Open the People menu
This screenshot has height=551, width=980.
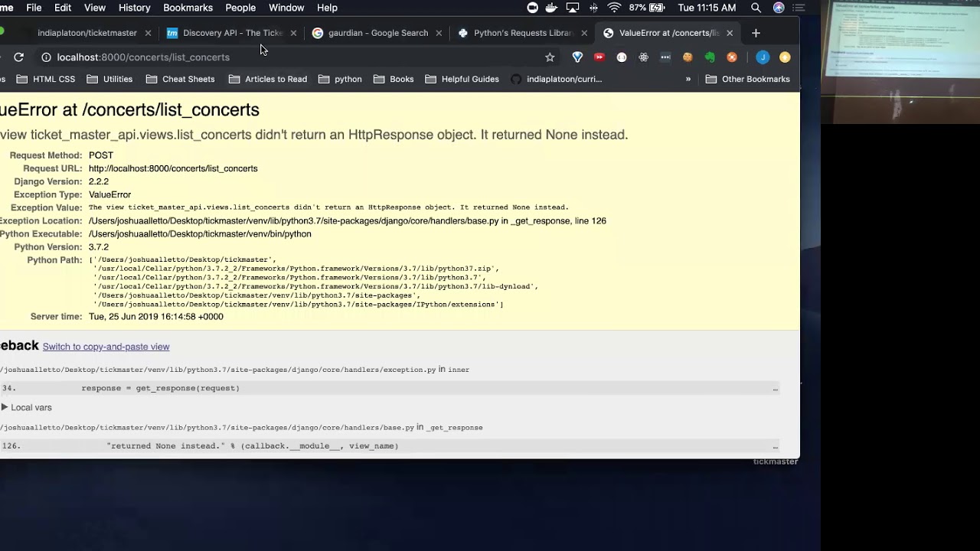point(240,8)
